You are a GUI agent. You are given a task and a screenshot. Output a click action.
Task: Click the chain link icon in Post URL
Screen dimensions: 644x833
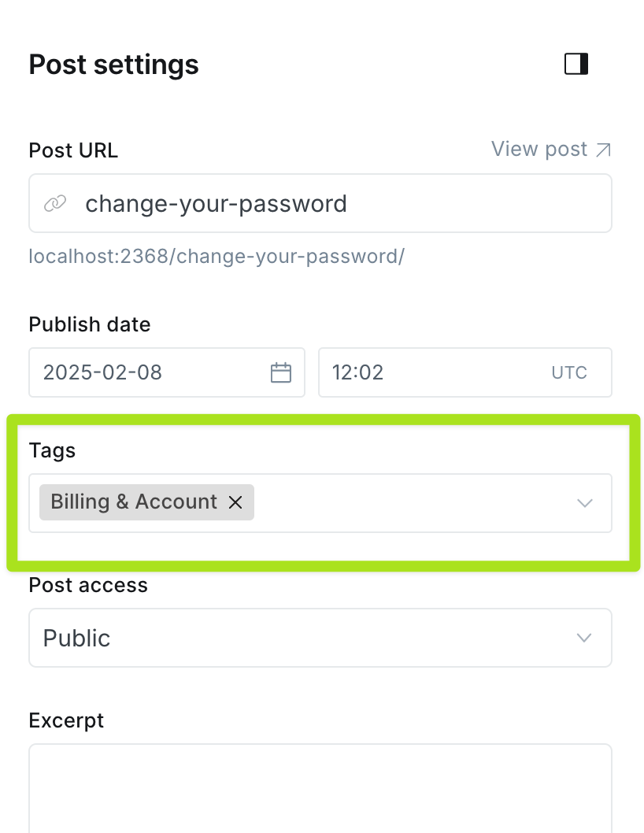(x=54, y=204)
